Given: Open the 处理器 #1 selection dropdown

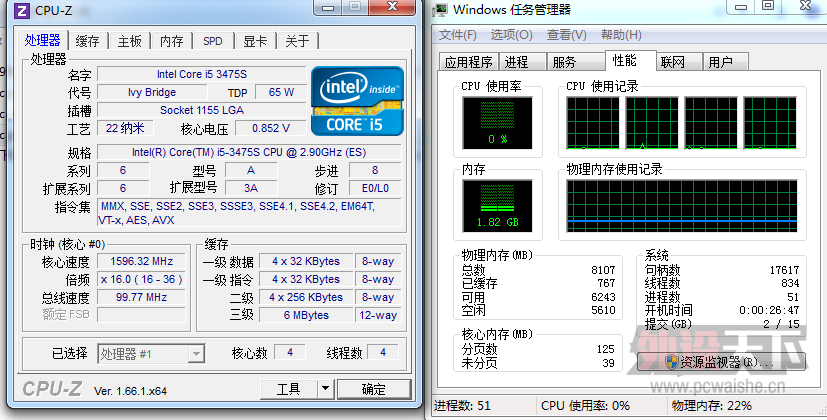Looking at the screenshot, I should 151,354.
